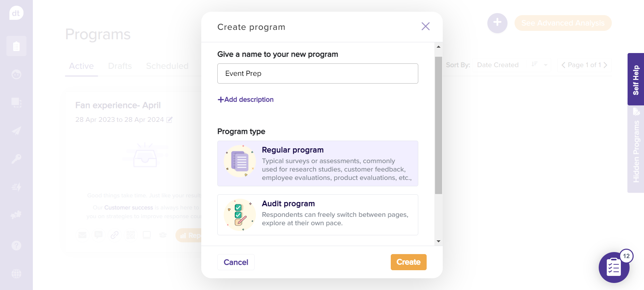The width and height of the screenshot is (644, 290).
Task: Click the Add description link
Action: (246, 99)
